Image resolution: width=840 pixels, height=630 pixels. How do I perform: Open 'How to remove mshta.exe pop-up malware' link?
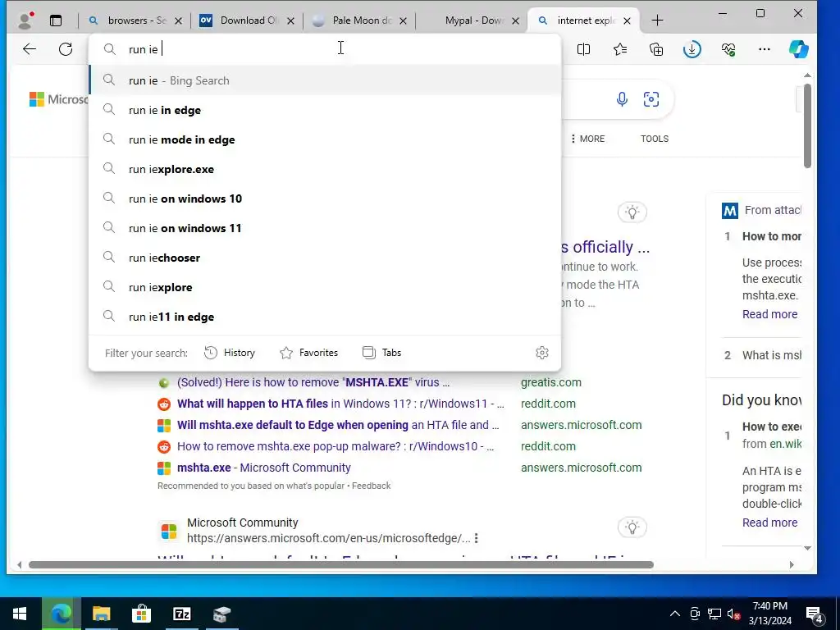coord(336,446)
